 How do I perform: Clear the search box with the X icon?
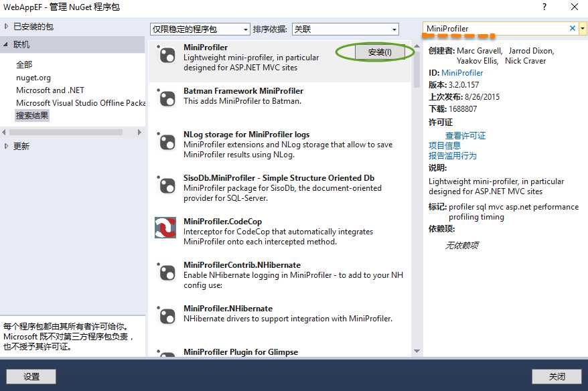572,28
